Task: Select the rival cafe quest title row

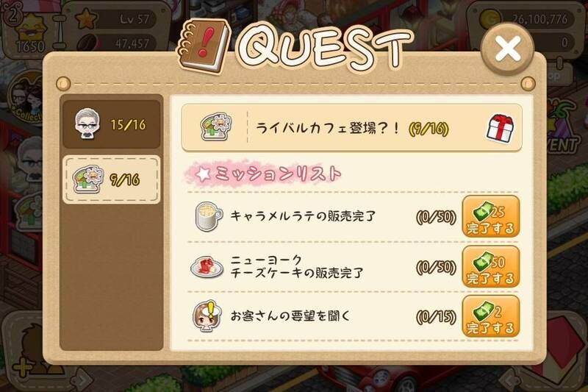Action: pyautogui.click(x=352, y=128)
